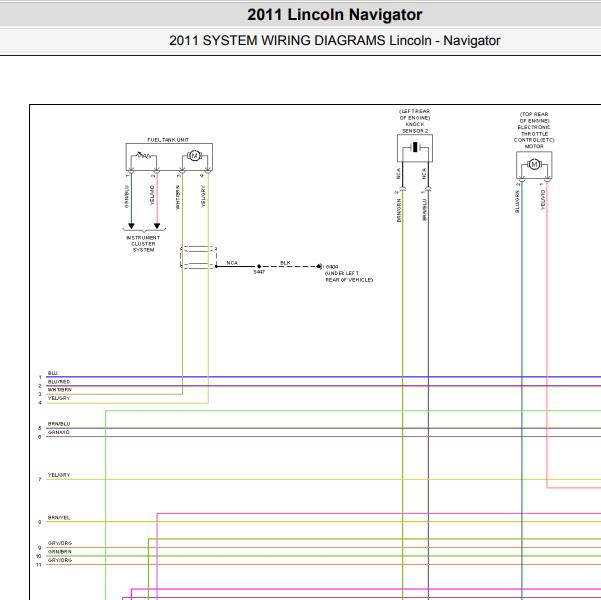Click the wire number "11" at the left edge
The width and height of the screenshot is (601, 600).
tap(39, 565)
